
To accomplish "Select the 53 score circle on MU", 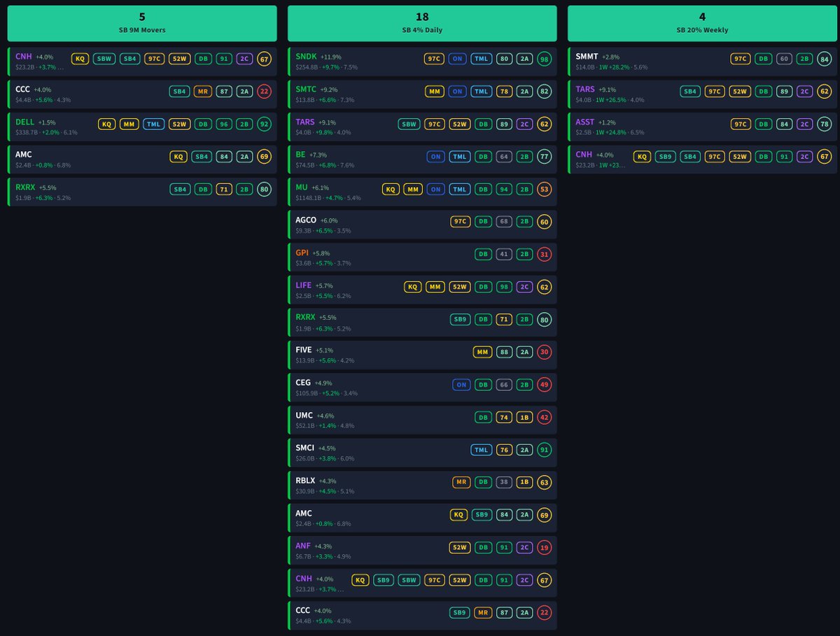I will click(x=544, y=189).
